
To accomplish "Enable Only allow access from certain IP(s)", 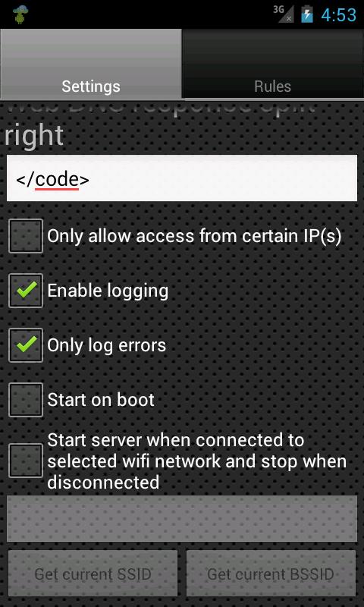I will pyautogui.click(x=26, y=236).
